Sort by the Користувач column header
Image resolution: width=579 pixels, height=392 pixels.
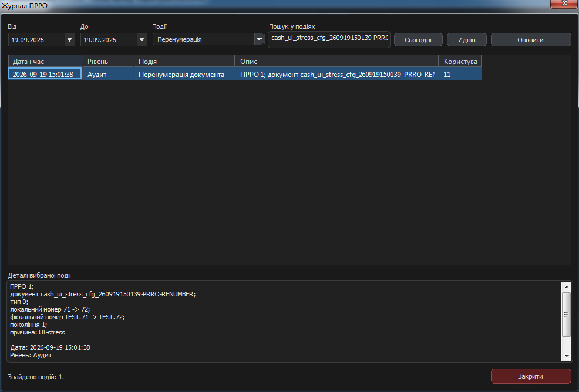pyautogui.click(x=460, y=61)
